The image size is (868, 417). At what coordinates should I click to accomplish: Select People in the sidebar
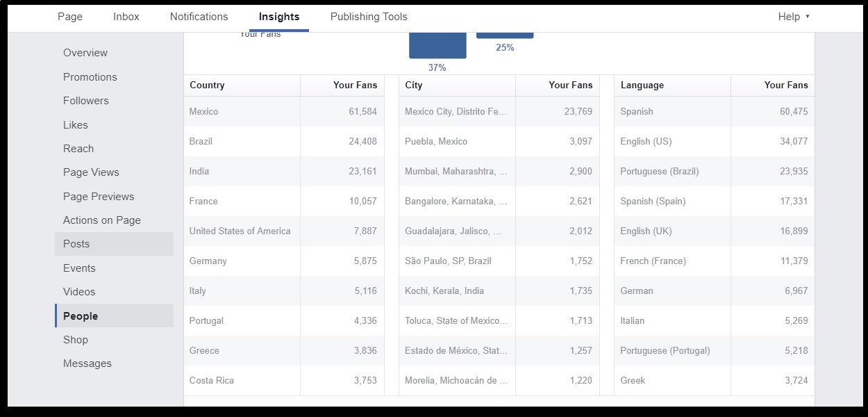click(x=114, y=316)
